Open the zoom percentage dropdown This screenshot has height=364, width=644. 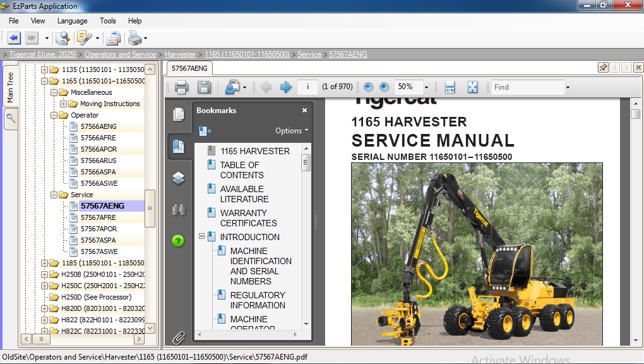(x=426, y=87)
